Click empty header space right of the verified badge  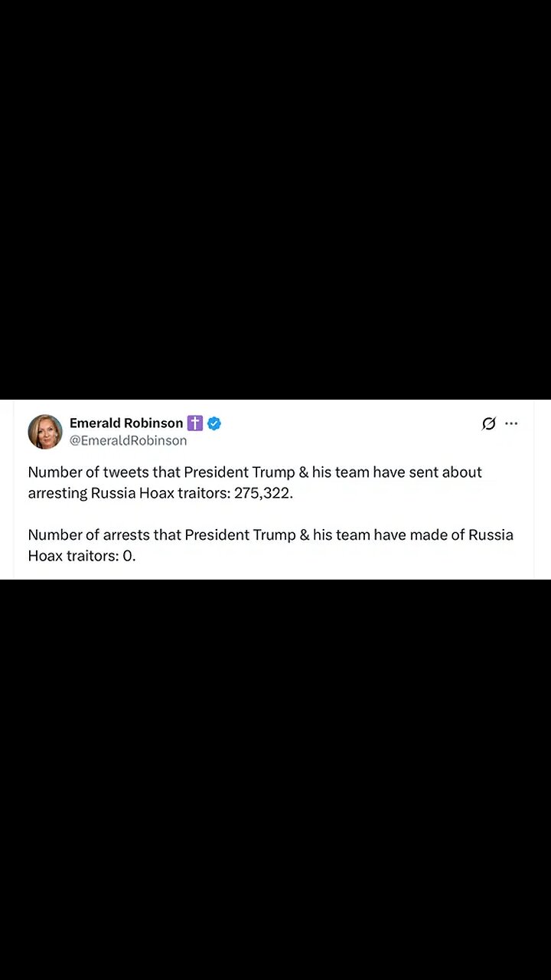point(344,423)
